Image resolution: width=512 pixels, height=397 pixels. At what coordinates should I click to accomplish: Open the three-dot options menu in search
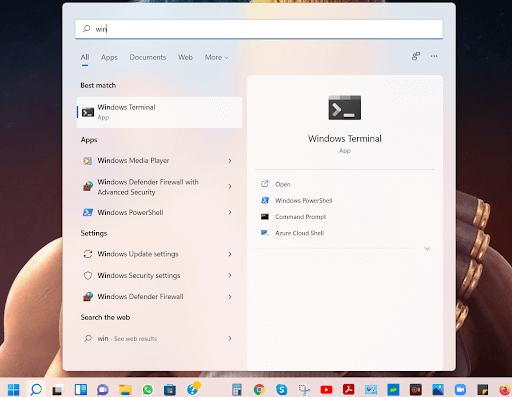point(434,56)
